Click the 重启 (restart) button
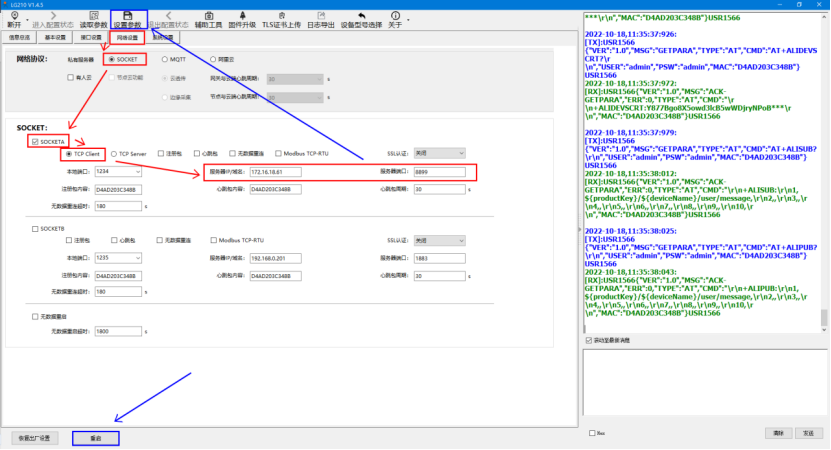 (x=96, y=437)
